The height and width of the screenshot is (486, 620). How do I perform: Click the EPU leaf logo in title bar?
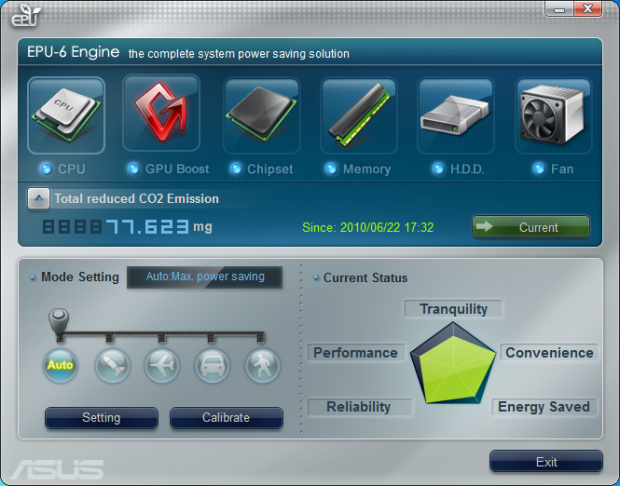pos(25,15)
